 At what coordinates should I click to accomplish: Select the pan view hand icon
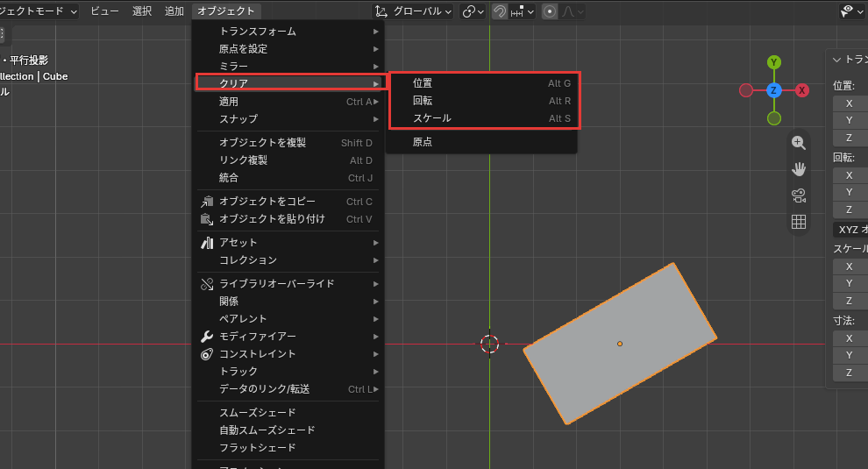798,169
